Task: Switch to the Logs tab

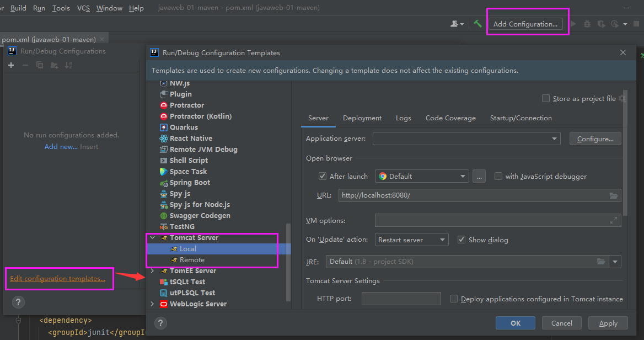Action: point(403,118)
